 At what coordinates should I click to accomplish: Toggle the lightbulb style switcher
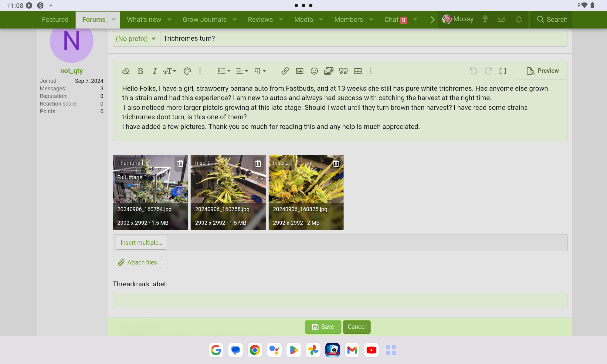tap(485, 19)
